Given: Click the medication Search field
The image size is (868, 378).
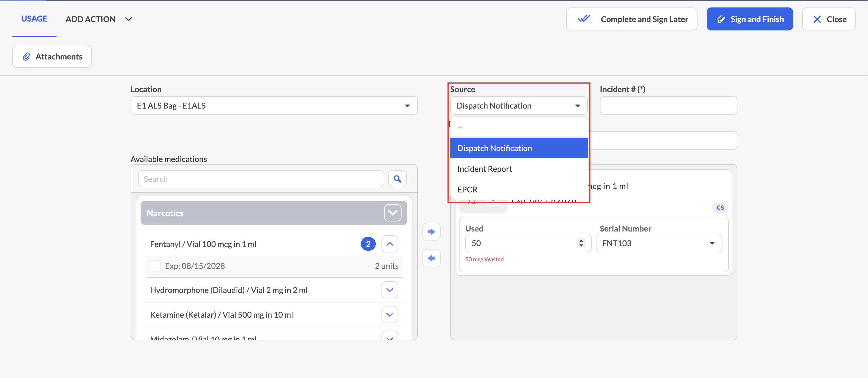Looking at the screenshot, I should point(261,179).
